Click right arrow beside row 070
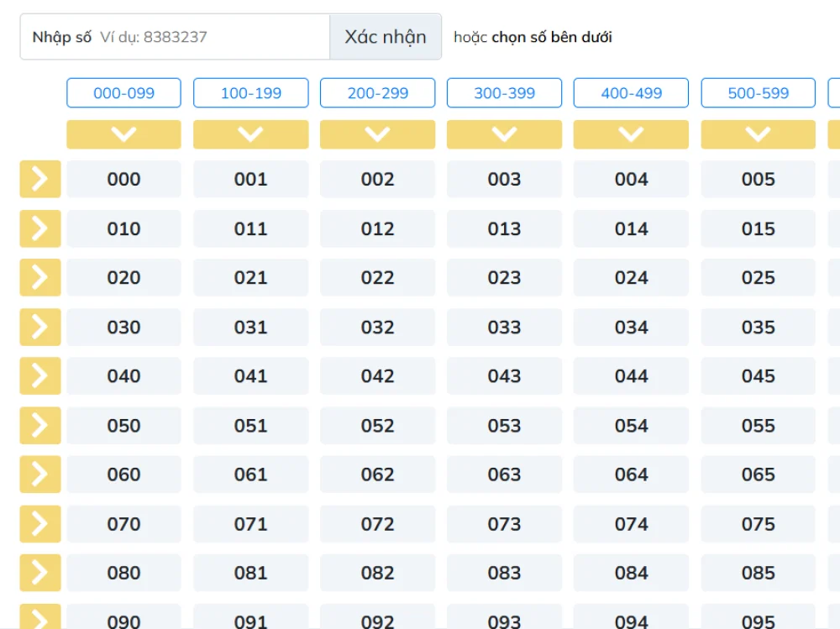 tap(40, 524)
